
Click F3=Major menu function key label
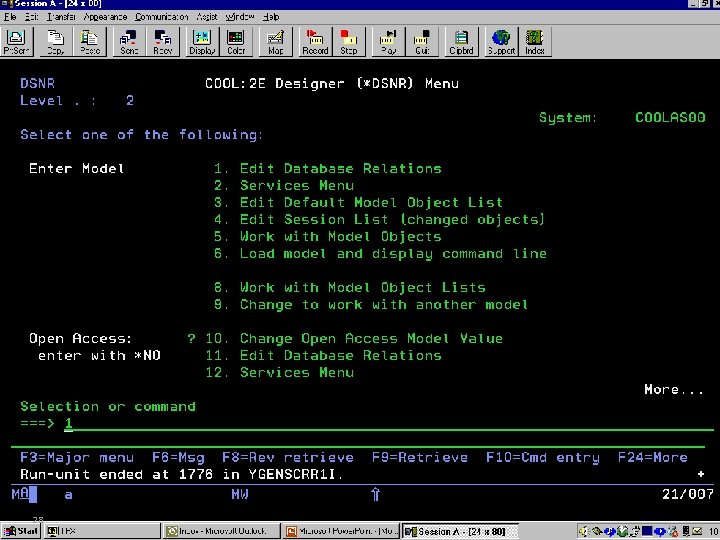tap(77, 457)
